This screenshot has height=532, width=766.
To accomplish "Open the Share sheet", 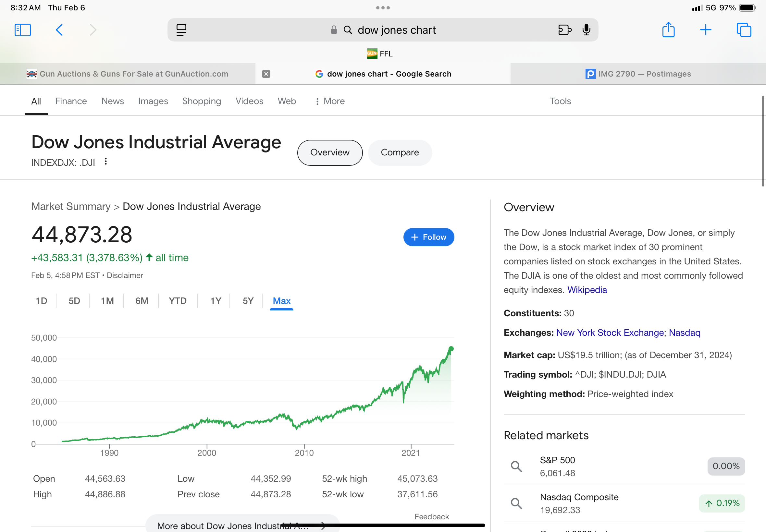I will 668,30.
